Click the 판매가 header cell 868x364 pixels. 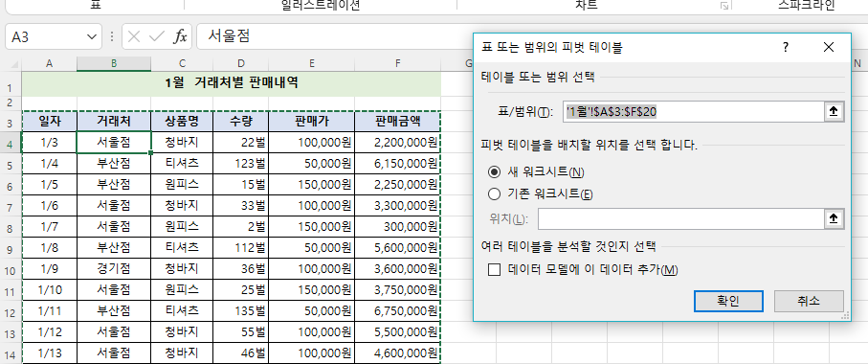click(x=312, y=121)
